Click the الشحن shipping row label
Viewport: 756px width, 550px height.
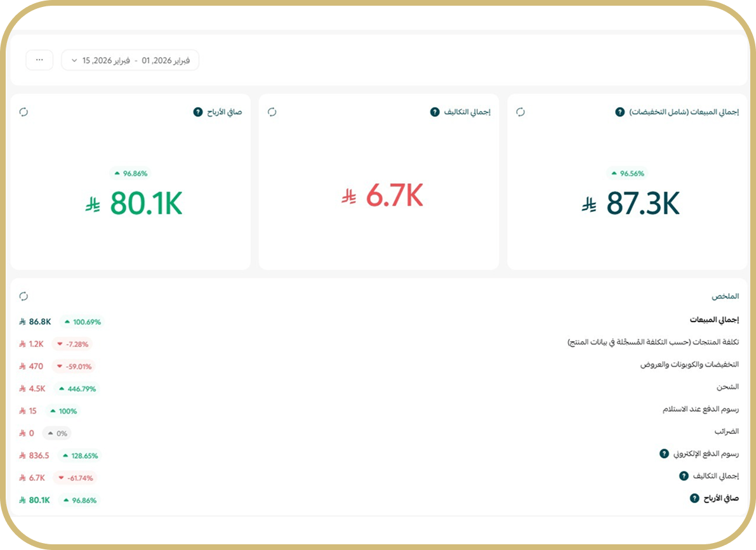pyautogui.click(x=727, y=386)
